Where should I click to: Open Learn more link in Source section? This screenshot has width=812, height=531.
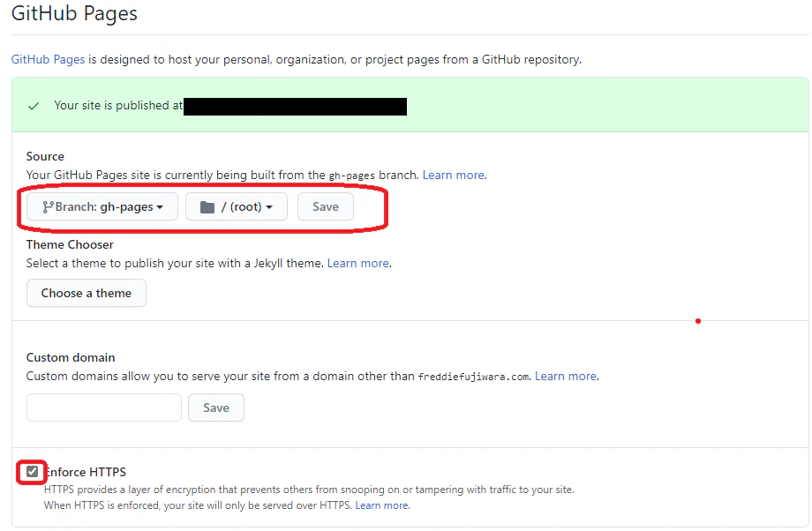tap(454, 175)
